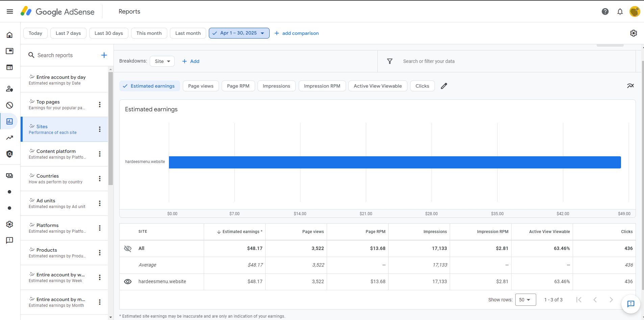Open report settings gear
Image resolution: width=644 pixels, height=320 pixels.
point(634,33)
